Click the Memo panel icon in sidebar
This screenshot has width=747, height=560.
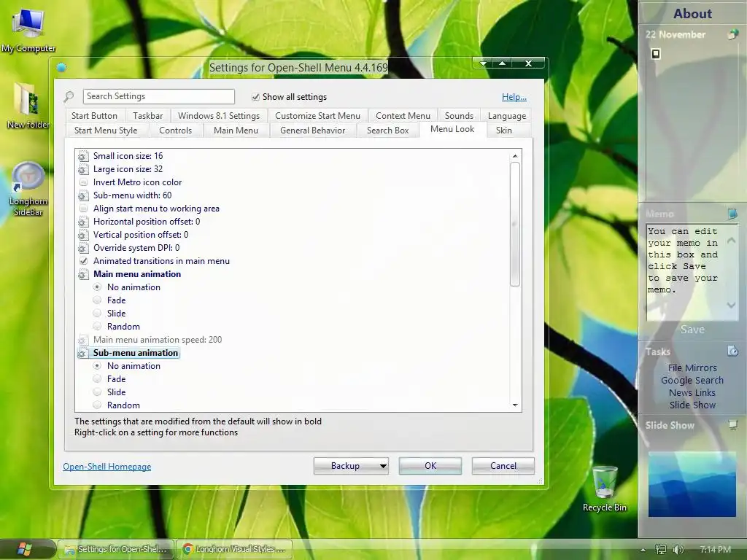[732, 214]
